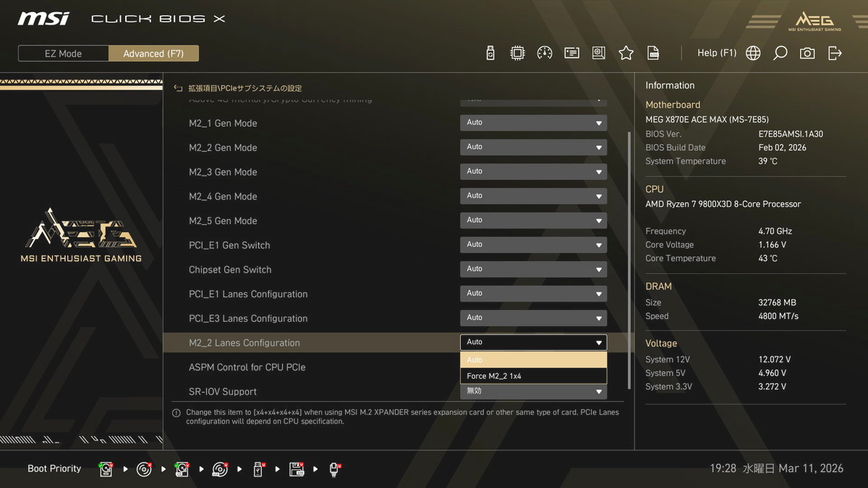Click the exit door icon
Image resolution: width=868 pixels, height=488 pixels.
pos(835,53)
